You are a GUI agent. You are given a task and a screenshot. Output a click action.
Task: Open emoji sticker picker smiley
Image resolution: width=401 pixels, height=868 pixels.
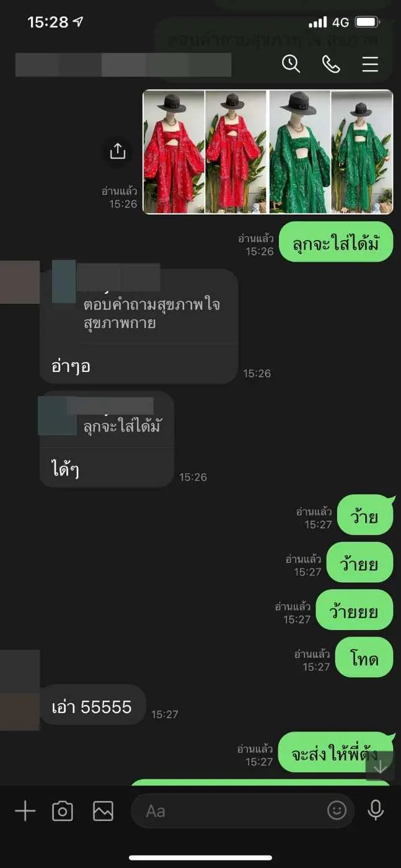coord(337,810)
